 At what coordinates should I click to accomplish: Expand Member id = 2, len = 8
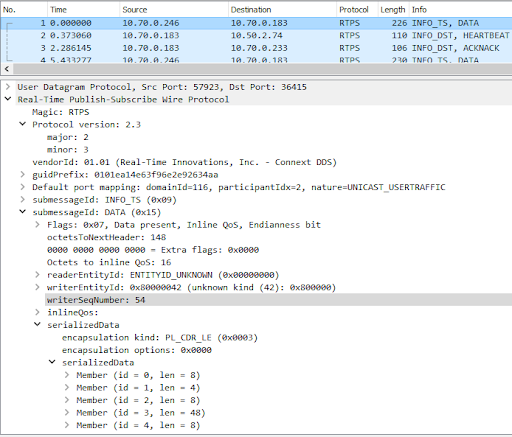tap(67, 400)
